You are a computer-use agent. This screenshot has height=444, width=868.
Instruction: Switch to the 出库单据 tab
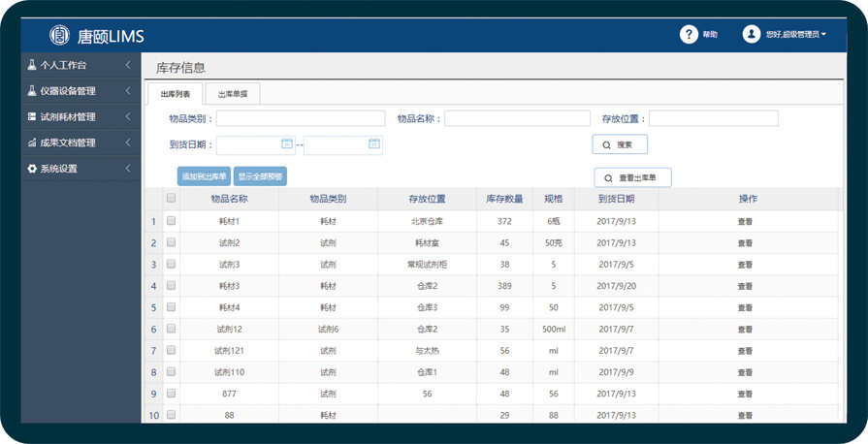(233, 94)
